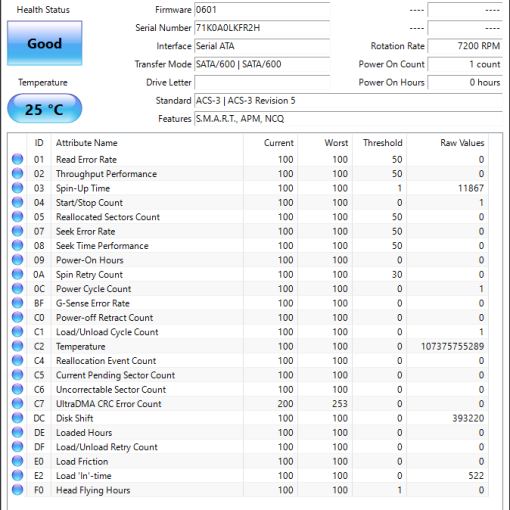The image size is (510, 510).
Task: Click the status icon for UltraDMA CRC Error Count
Action: pos(17,403)
